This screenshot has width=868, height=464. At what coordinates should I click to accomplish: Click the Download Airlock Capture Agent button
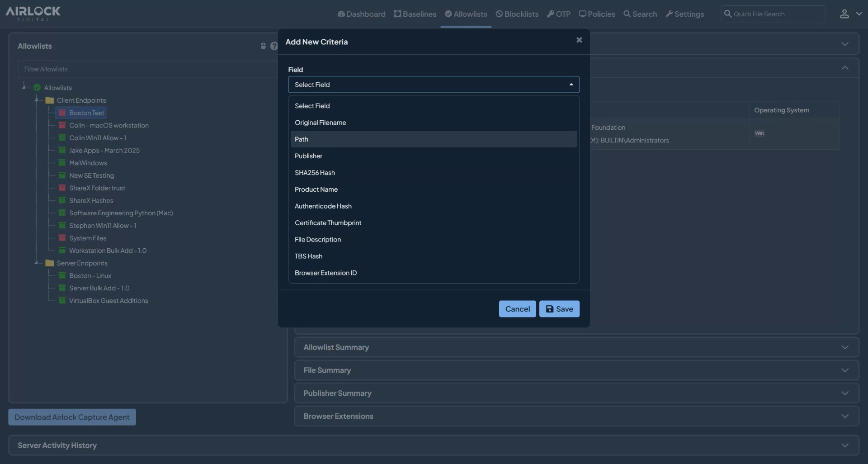[x=72, y=417]
